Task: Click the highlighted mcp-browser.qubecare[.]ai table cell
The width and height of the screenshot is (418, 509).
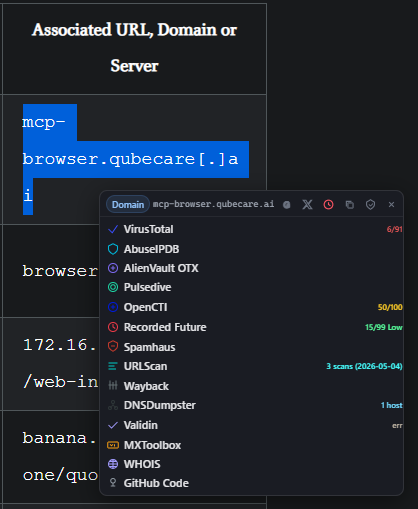Action: coord(135,159)
